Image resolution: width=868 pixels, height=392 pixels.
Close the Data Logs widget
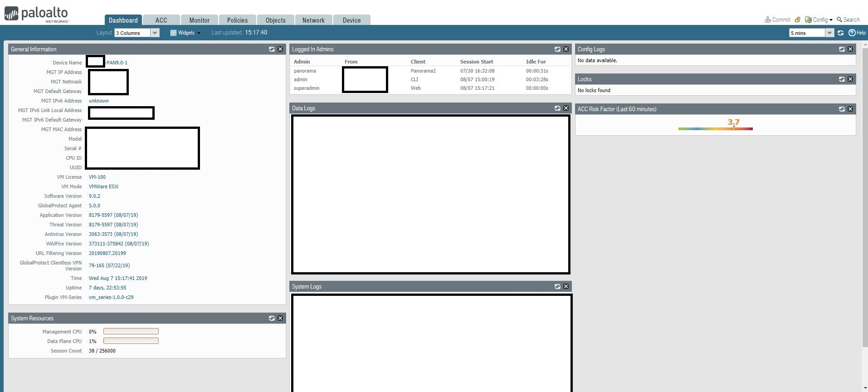tap(566, 108)
